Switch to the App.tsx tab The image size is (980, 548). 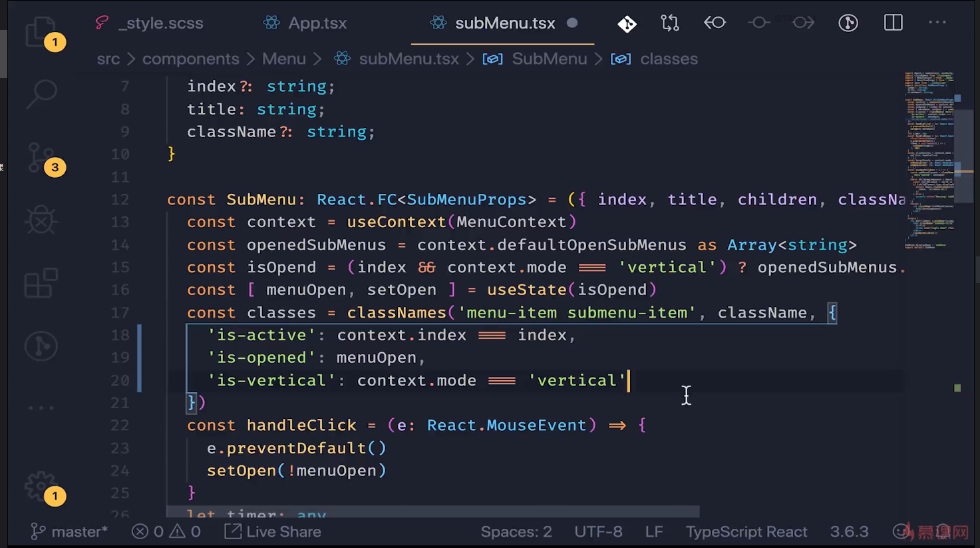[x=305, y=23]
